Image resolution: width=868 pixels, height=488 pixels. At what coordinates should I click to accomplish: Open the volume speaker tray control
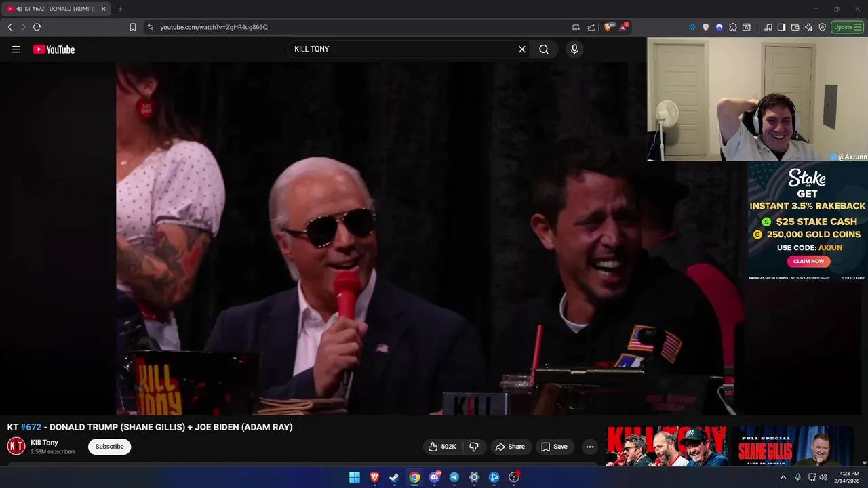(x=823, y=477)
